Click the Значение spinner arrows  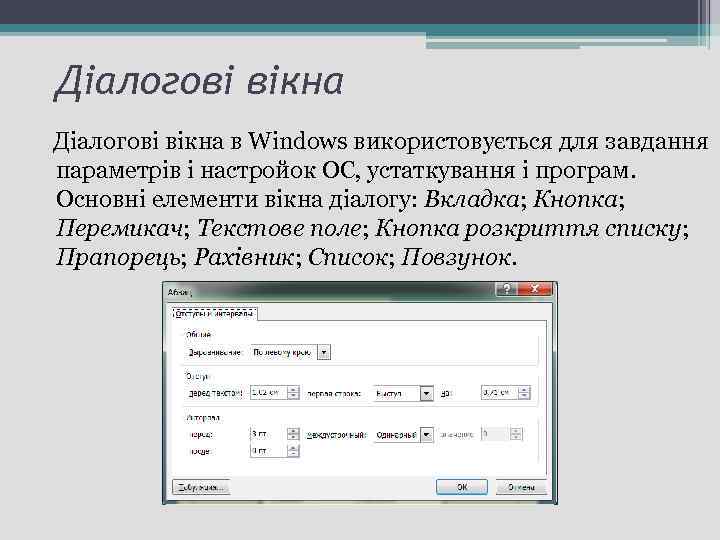(516, 434)
